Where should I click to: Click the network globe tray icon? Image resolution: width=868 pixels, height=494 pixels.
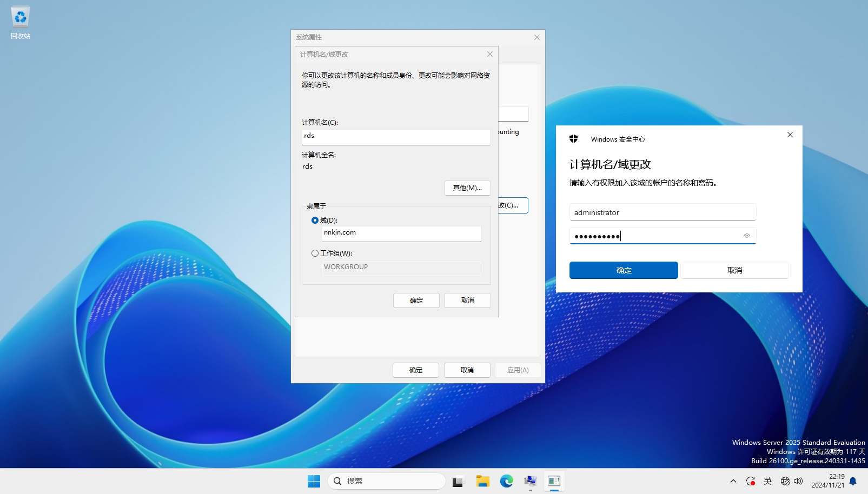point(785,481)
